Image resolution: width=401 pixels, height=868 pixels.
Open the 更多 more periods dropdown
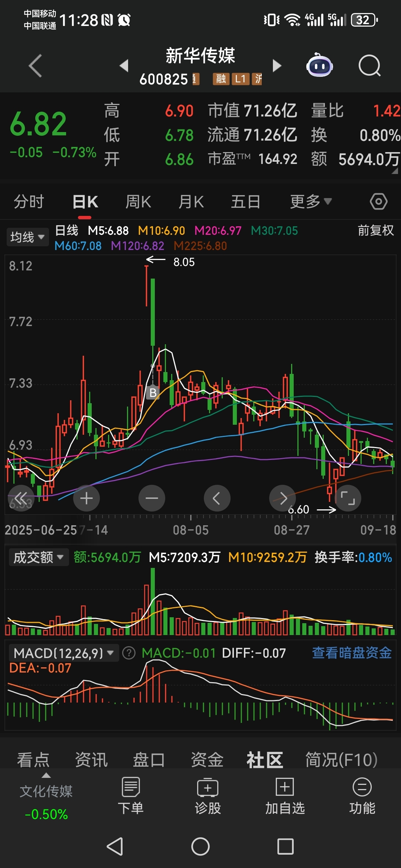310,202
